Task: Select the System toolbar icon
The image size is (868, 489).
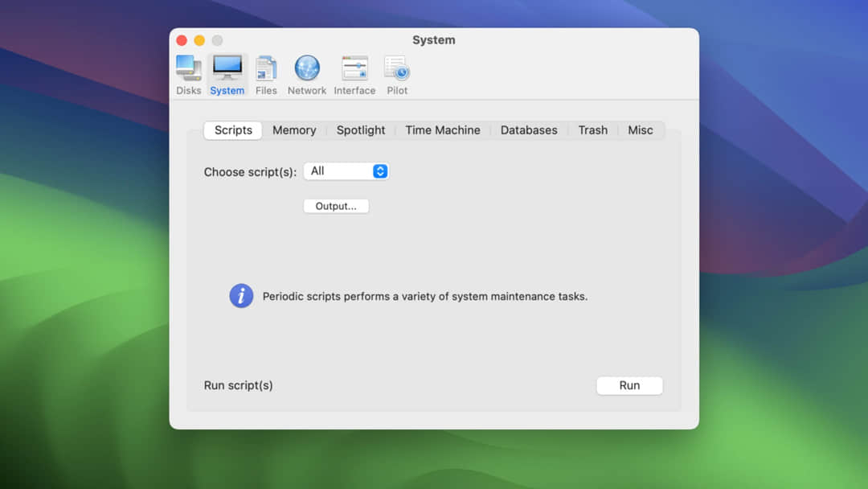Action: [x=227, y=74]
